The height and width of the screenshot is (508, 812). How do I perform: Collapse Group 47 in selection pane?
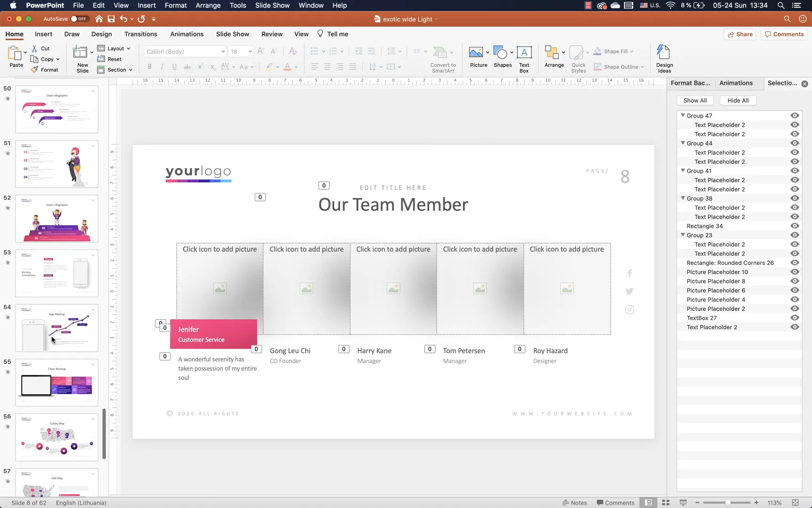click(x=683, y=116)
